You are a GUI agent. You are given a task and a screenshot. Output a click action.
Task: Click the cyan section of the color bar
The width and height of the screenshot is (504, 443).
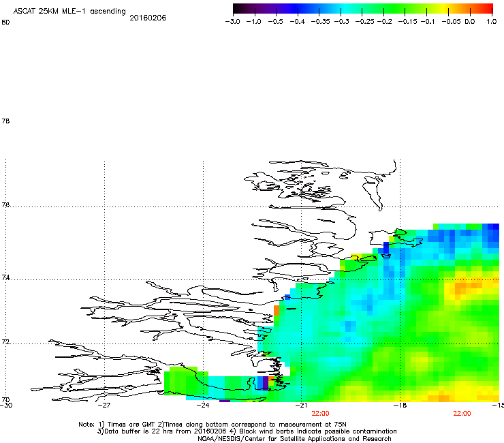tap(345, 9)
